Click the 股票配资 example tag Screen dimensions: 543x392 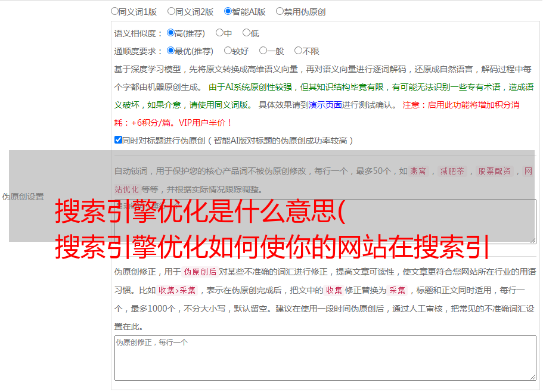click(x=495, y=171)
